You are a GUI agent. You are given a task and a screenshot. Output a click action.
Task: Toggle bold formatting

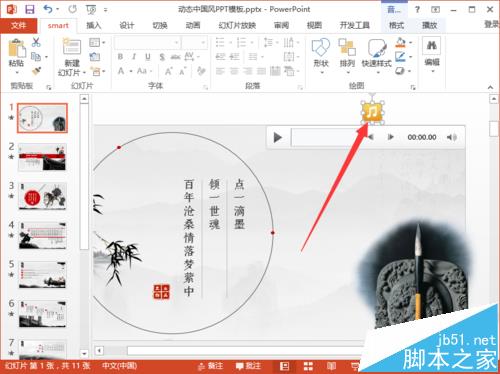[x=120, y=57]
